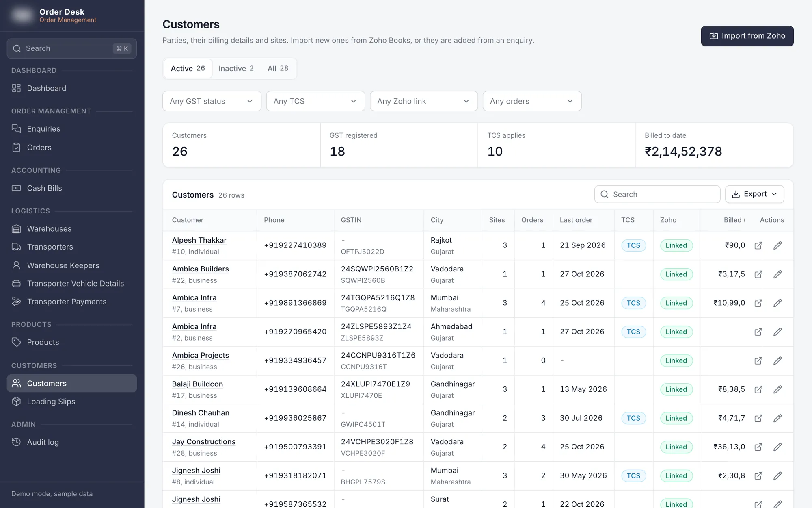Click Linked badge in Ambica Projects row
This screenshot has height=508, width=812.
coord(676,360)
